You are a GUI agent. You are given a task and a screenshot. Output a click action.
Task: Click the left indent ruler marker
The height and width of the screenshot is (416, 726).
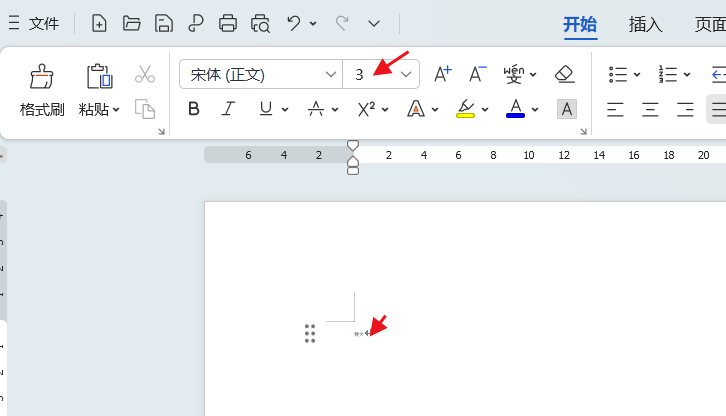pos(353,170)
